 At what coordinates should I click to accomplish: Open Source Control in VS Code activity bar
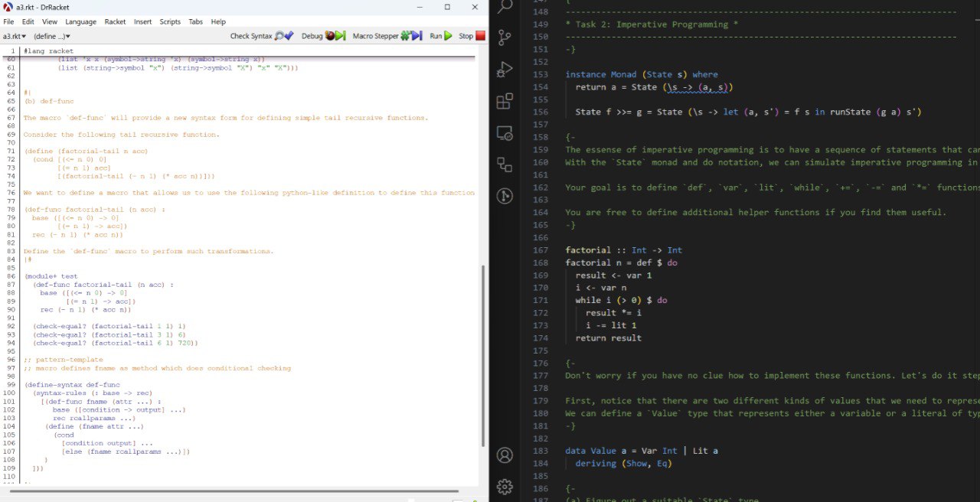click(505, 37)
